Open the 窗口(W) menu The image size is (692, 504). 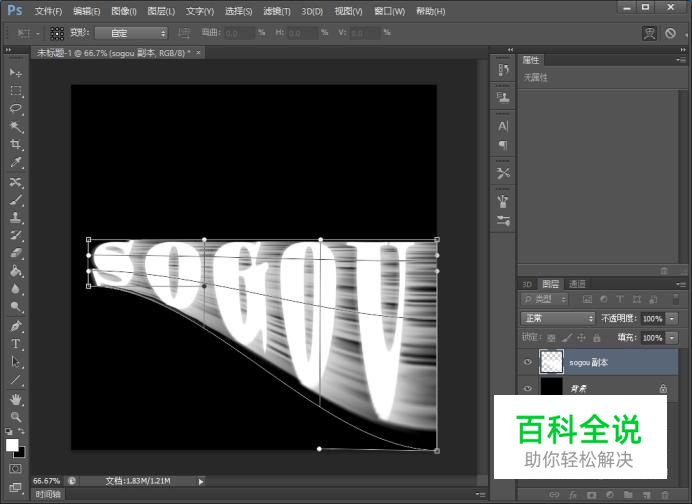[x=389, y=11]
